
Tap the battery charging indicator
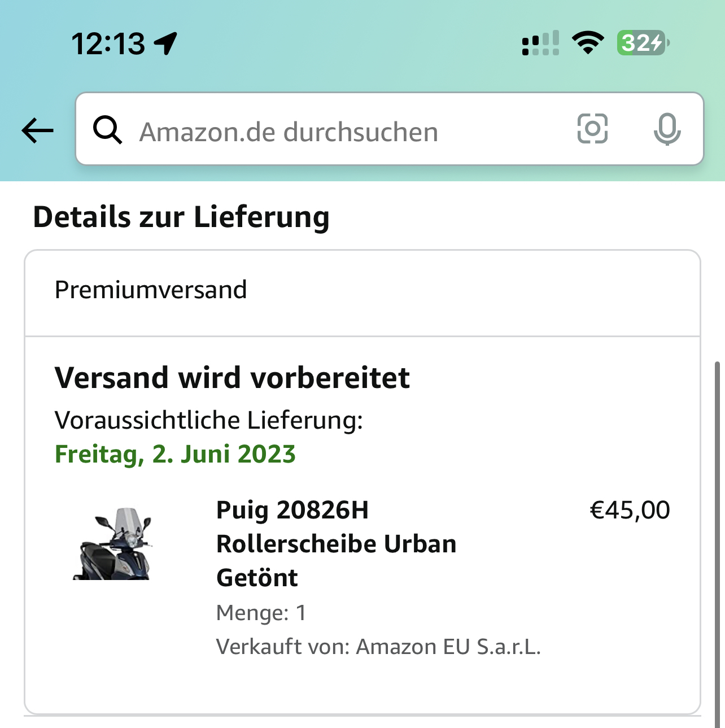click(x=643, y=43)
